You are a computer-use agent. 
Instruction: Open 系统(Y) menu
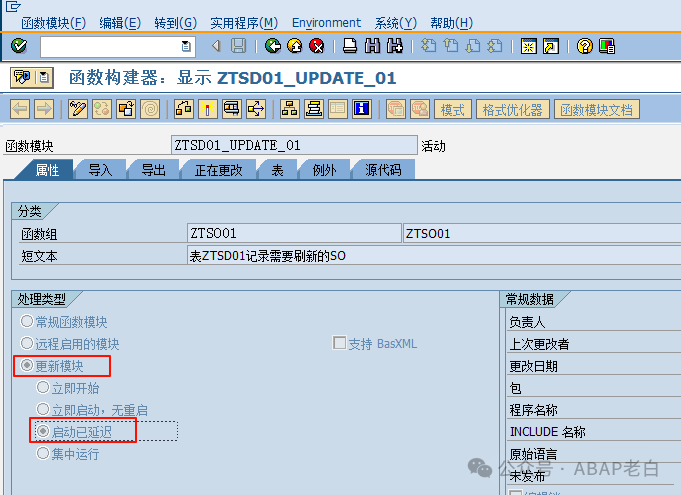[x=396, y=23]
